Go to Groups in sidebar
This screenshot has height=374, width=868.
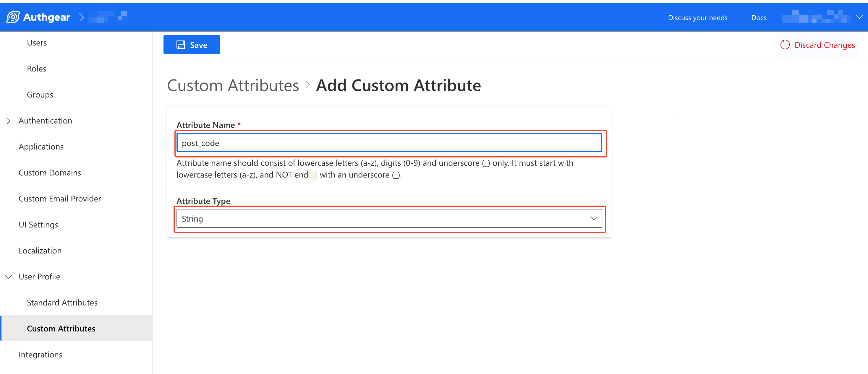tap(40, 95)
